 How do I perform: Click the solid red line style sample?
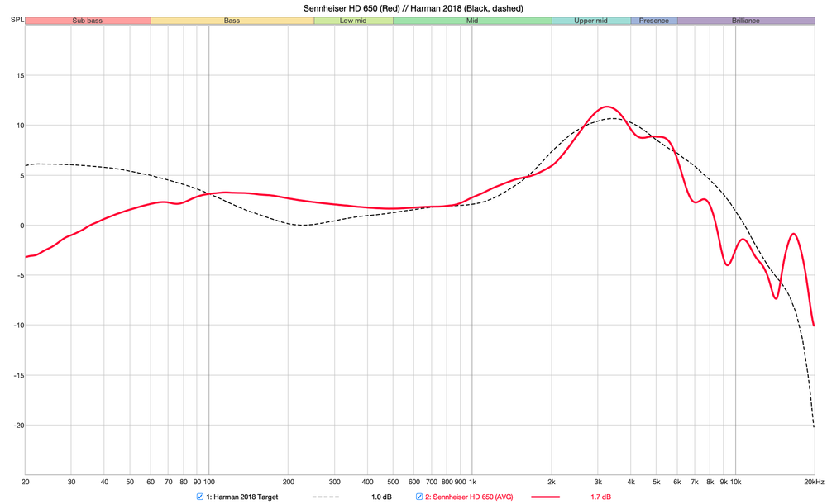click(546, 496)
